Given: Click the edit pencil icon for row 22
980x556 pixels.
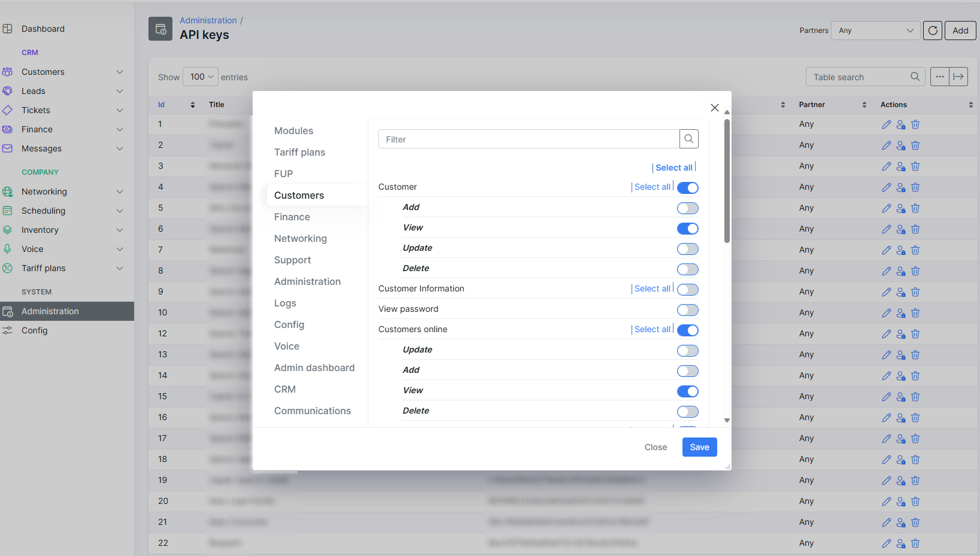Looking at the screenshot, I should (x=886, y=543).
